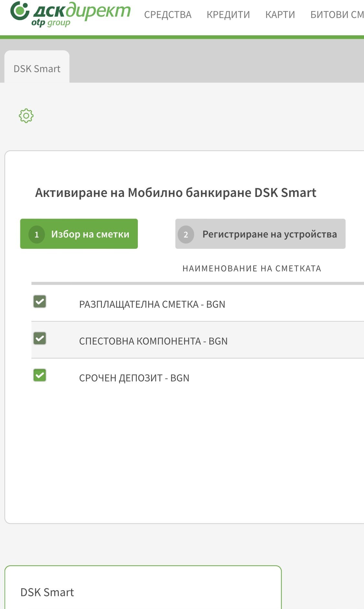
Task: Open the КРЕДИТИ menu
Action: point(228,15)
